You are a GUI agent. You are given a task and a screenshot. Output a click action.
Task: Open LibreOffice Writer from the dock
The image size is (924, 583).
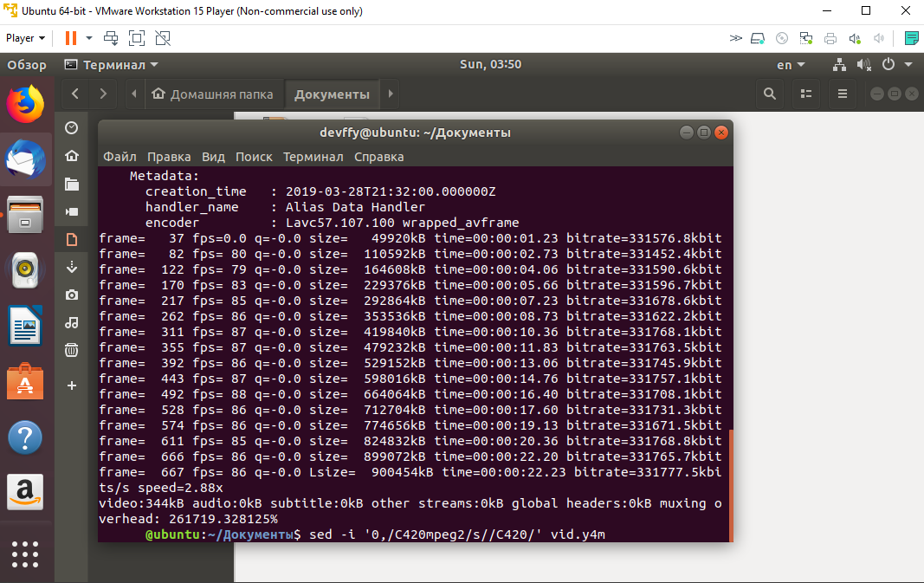pyautogui.click(x=26, y=327)
